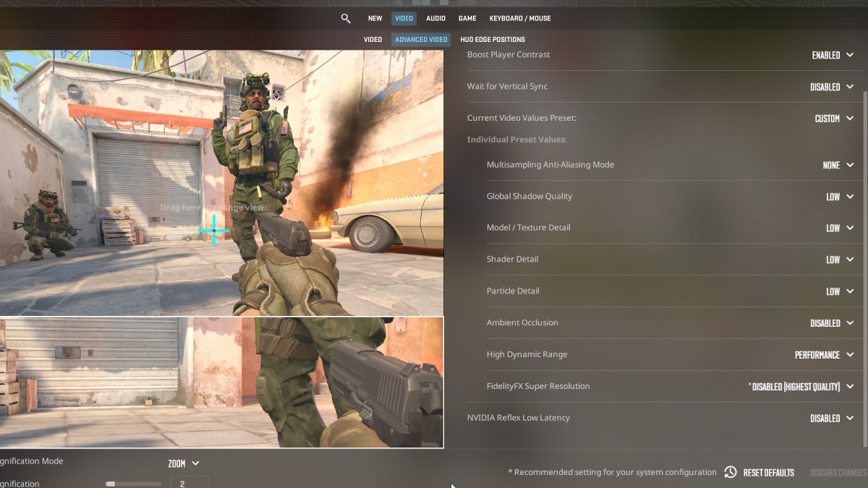Click the search icon in the settings header
This screenshot has height=488, width=868.
pos(345,18)
